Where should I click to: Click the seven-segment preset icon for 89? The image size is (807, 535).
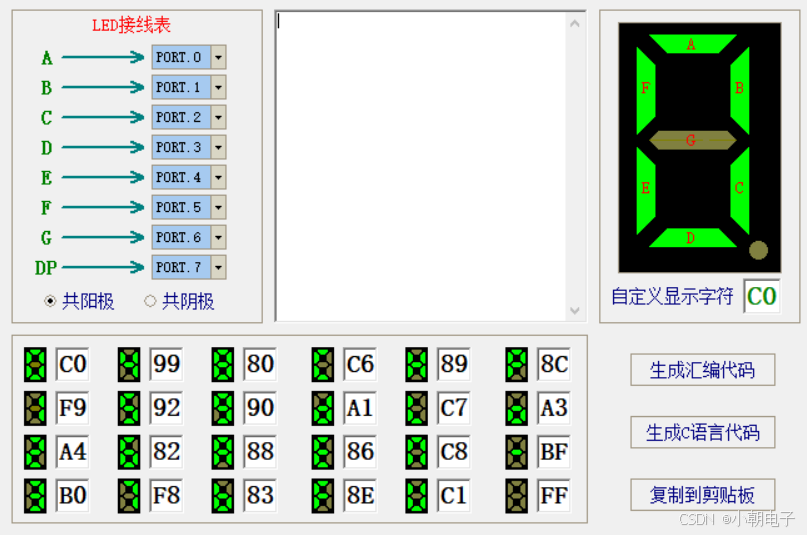[416, 364]
